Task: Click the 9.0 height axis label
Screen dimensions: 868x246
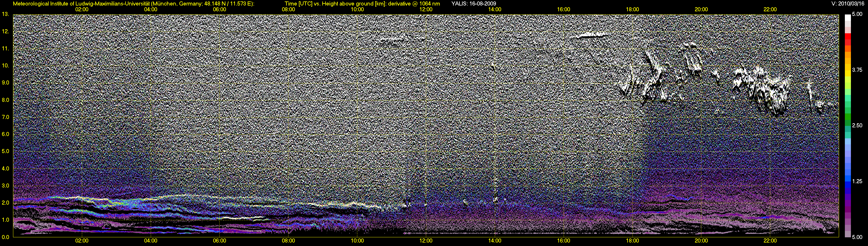Action: point(5,82)
